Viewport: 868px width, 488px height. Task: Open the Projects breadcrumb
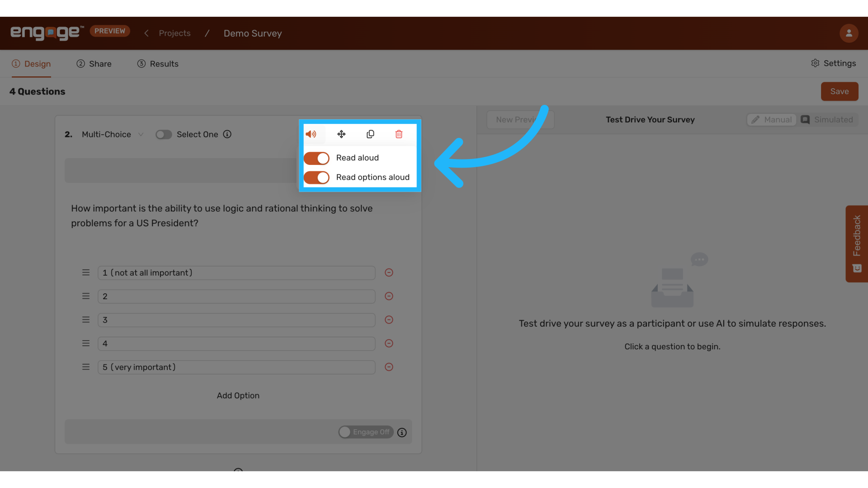point(175,33)
